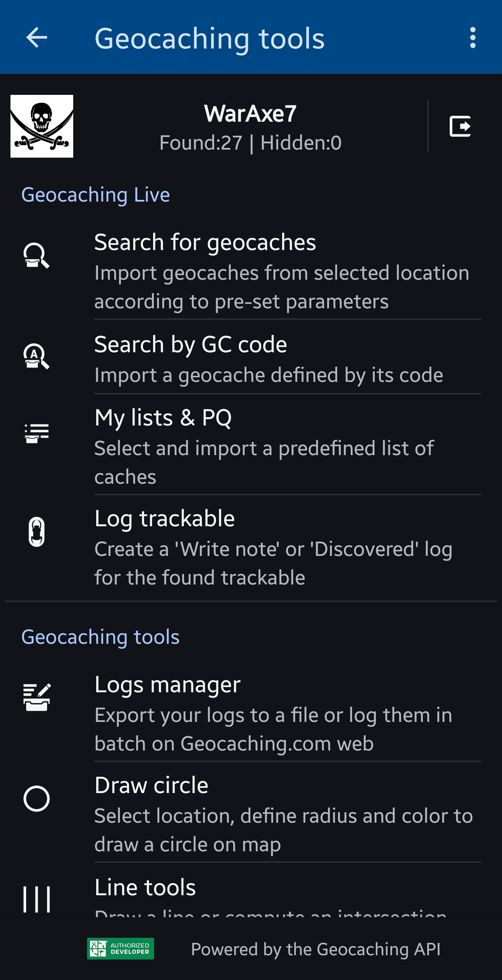Tap the Line tools vertical bars icon
The image size is (502, 980).
pos(37,899)
